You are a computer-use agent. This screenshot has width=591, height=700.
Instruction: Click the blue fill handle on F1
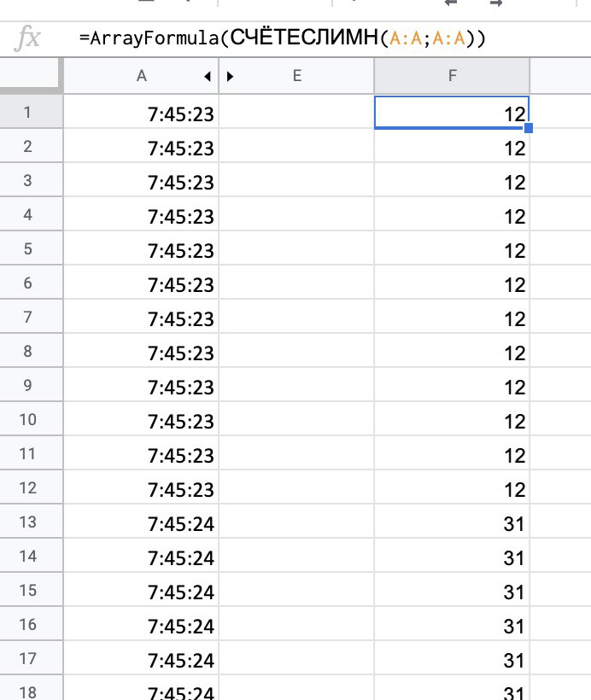(x=529, y=128)
